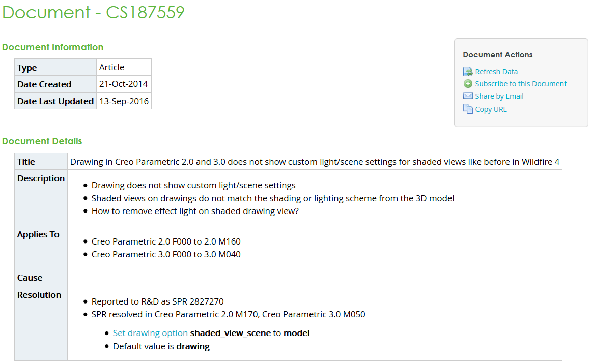Click the Applies To row label

coord(38,235)
